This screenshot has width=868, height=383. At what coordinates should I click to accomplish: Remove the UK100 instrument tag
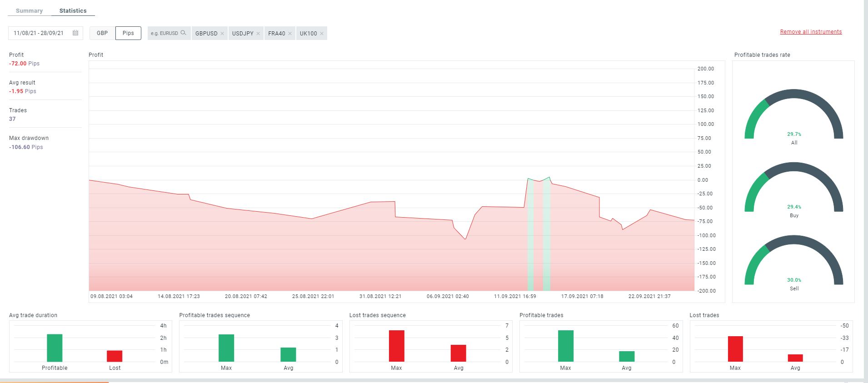click(x=322, y=34)
